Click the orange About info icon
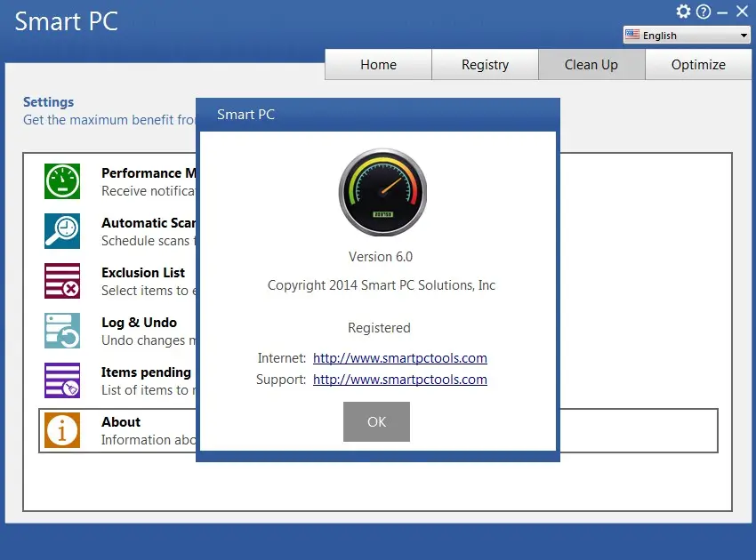 pos(62,430)
